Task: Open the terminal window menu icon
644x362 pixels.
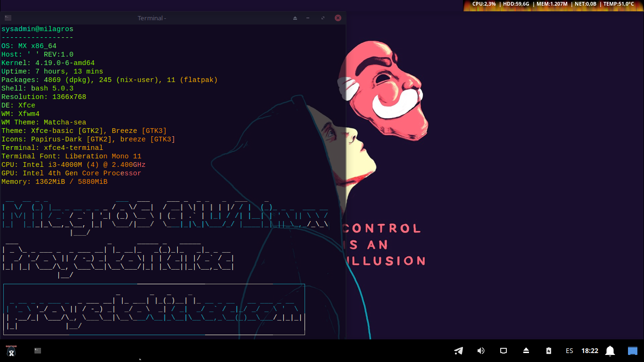Action: click(8, 18)
